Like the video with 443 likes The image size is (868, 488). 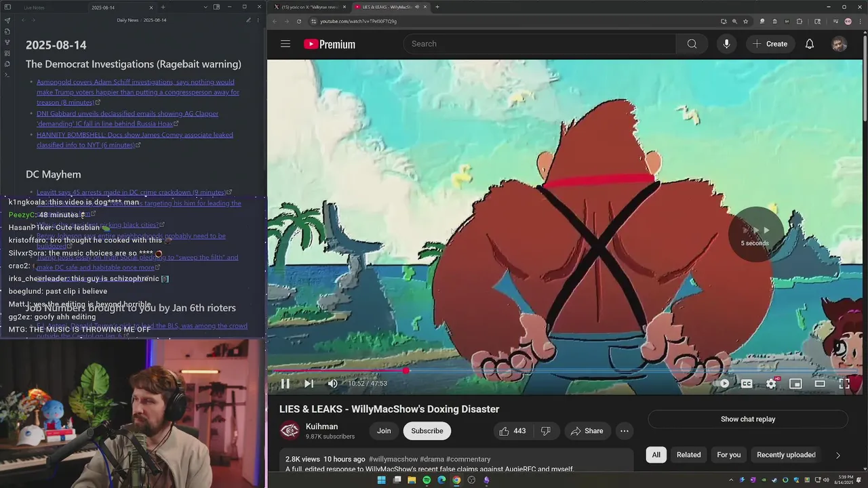pyautogui.click(x=512, y=431)
